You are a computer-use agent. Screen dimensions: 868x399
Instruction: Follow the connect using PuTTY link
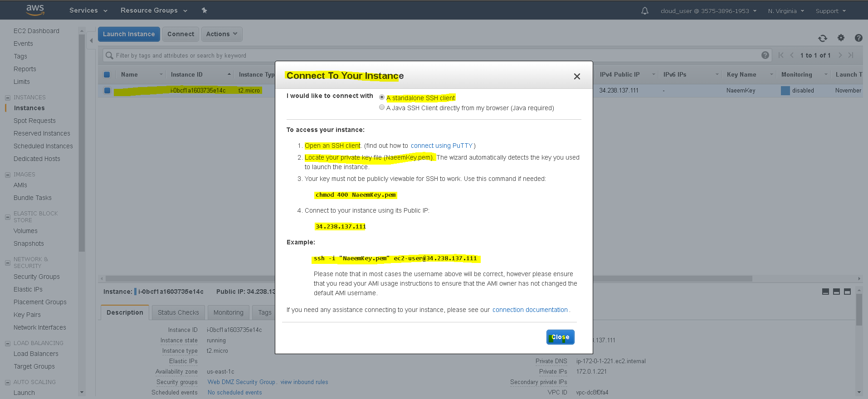point(442,146)
